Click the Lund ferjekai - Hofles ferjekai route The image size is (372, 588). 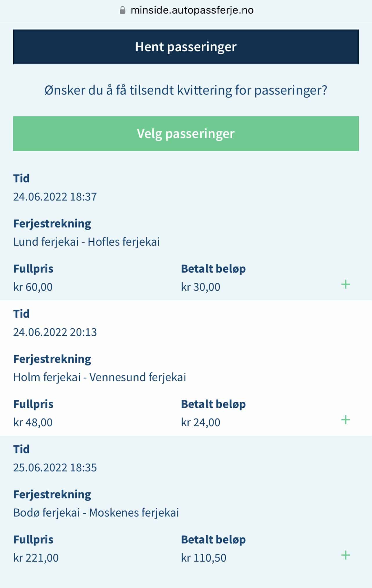(86, 242)
